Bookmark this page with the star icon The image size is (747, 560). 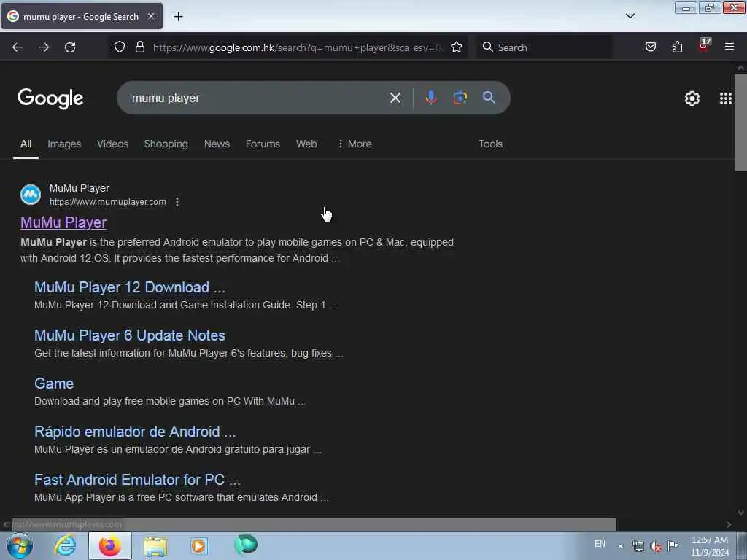(x=457, y=47)
